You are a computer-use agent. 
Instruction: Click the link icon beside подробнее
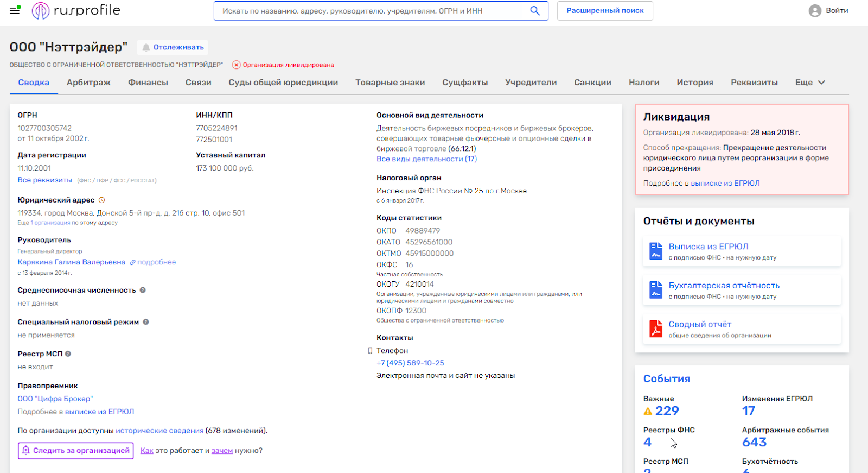(132, 262)
